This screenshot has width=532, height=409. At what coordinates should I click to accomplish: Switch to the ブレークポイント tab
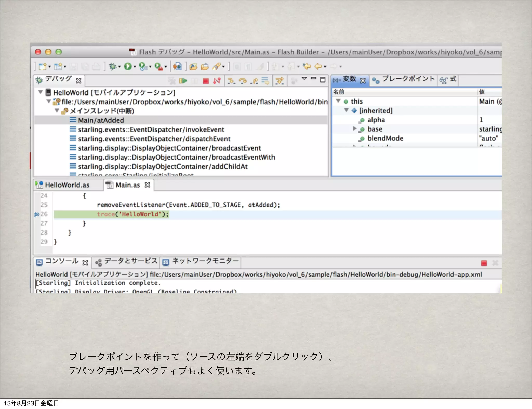403,79
